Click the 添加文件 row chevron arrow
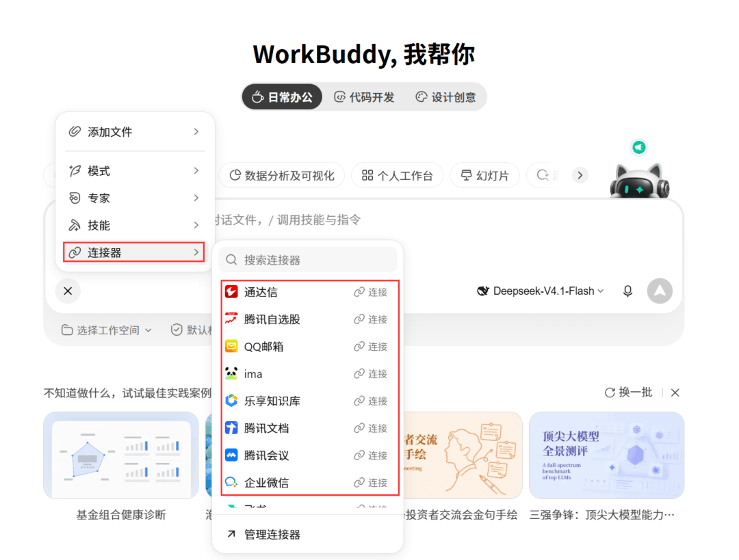739x560 pixels. (x=196, y=132)
